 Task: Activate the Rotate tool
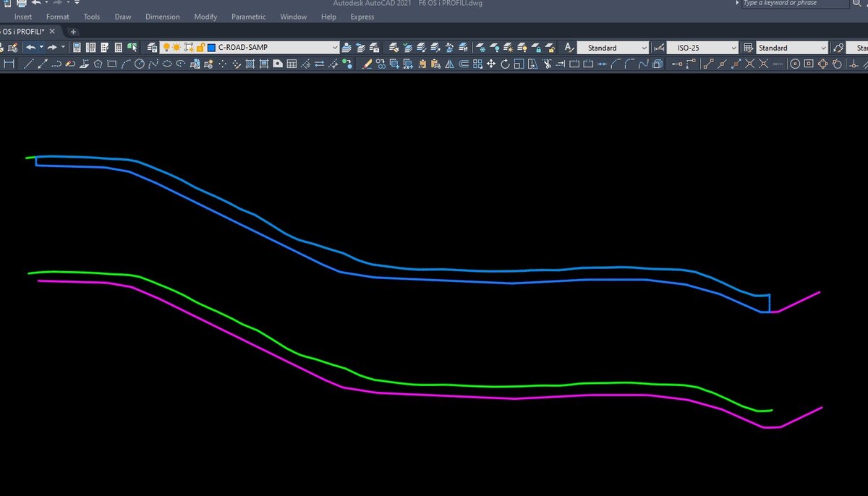[505, 64]
